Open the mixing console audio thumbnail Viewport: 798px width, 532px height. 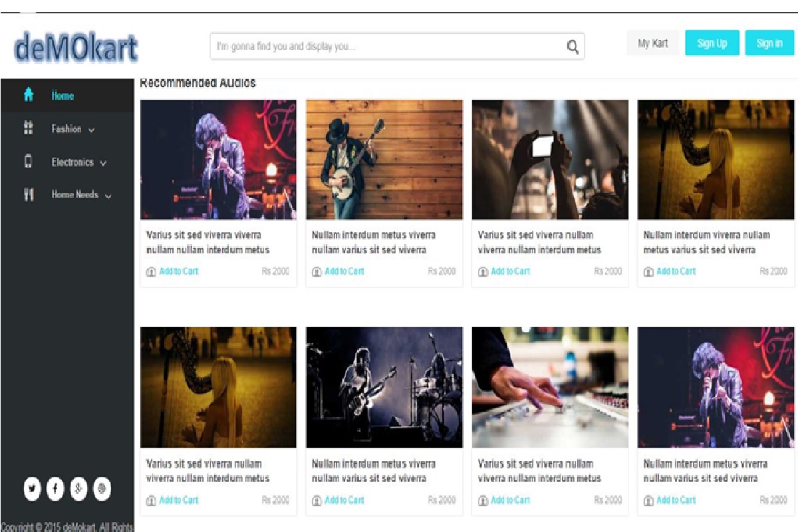coord(550,387)
